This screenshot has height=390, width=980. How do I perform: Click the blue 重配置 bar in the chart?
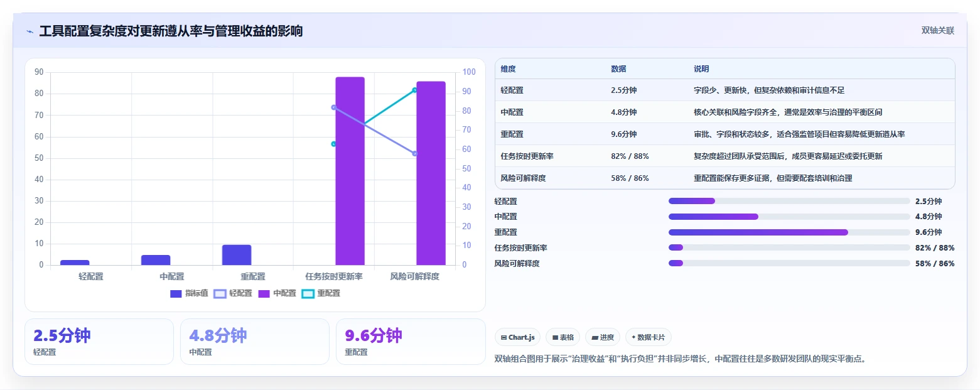tap(237, 255)
